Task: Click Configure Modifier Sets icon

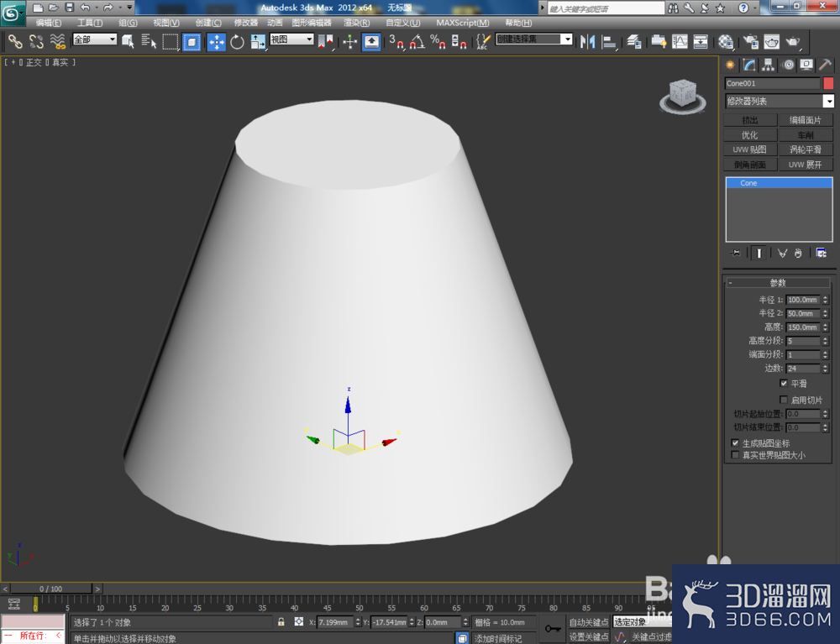Action: 821,253
